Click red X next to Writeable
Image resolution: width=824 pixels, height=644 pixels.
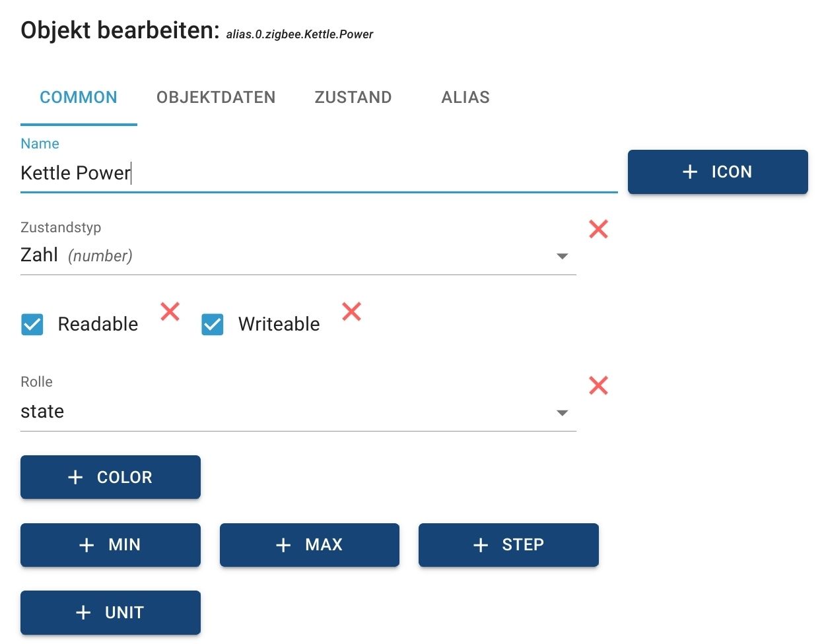351,311
